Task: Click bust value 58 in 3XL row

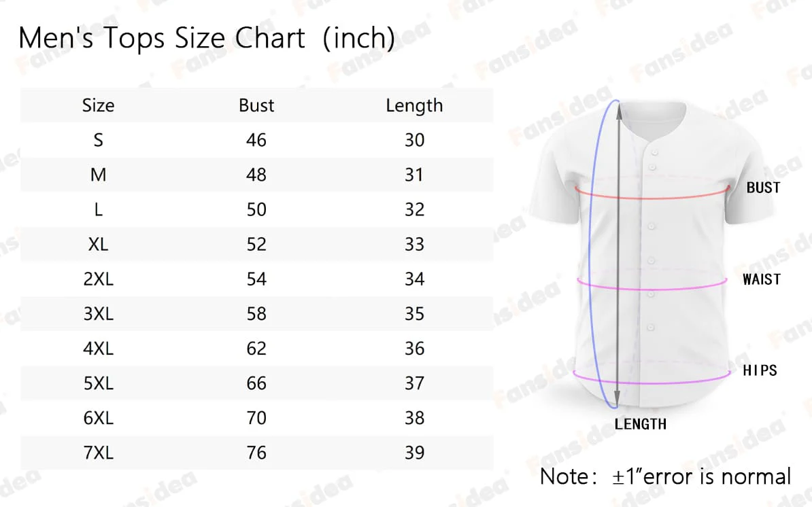Action: coord(256,314)
